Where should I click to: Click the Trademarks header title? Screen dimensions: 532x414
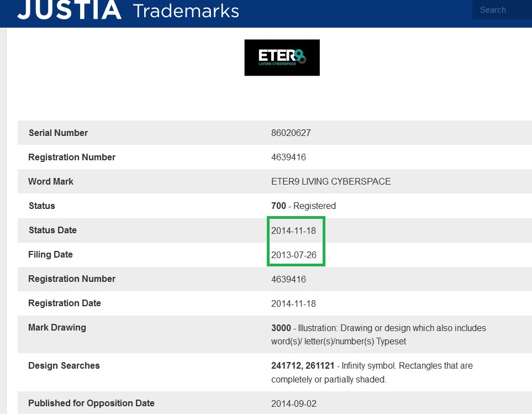click(186, 11)
